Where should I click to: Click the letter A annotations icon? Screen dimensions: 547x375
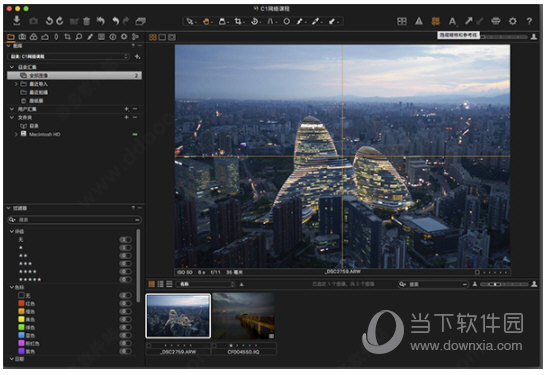452,22
